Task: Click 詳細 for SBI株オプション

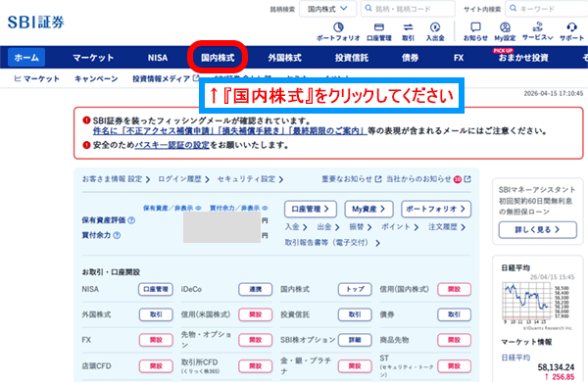Action: point(355,340)
